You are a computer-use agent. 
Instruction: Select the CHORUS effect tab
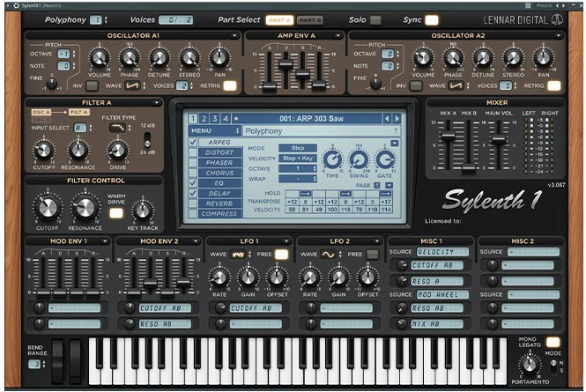[x=219, y=173]
